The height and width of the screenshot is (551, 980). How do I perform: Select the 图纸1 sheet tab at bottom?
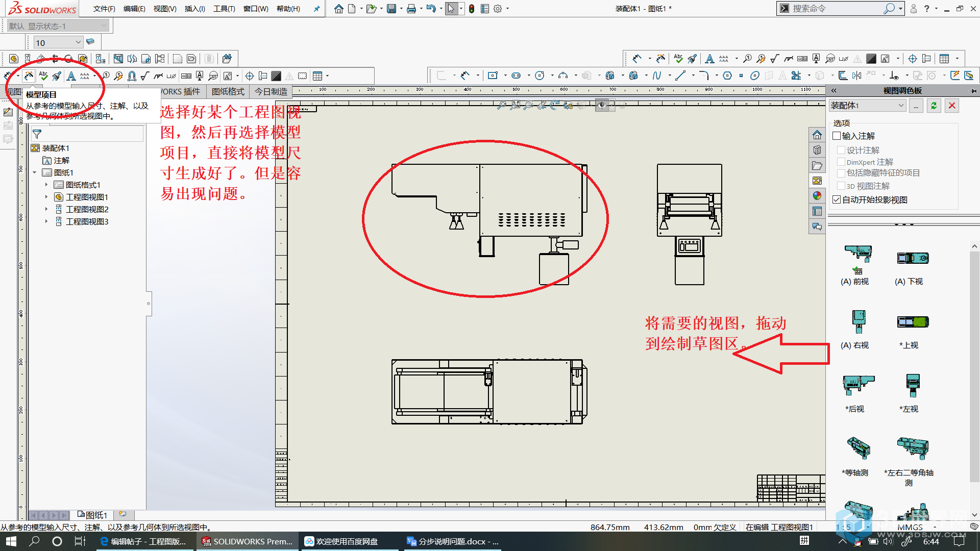pos(92,515)
